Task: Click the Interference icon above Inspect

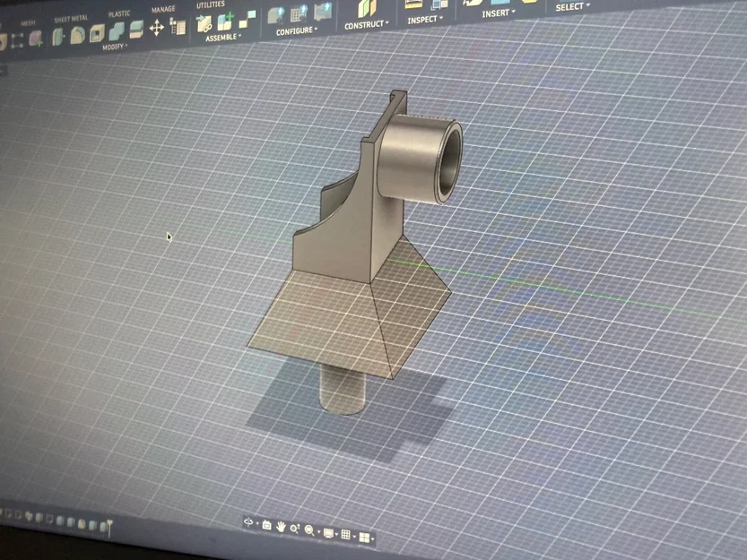Action: 439,4
